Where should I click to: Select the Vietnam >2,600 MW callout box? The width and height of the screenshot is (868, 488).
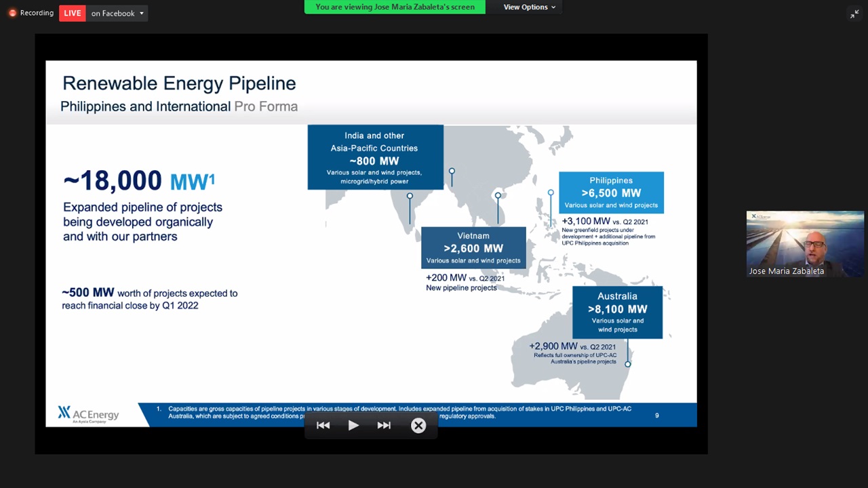pos(473,247)
